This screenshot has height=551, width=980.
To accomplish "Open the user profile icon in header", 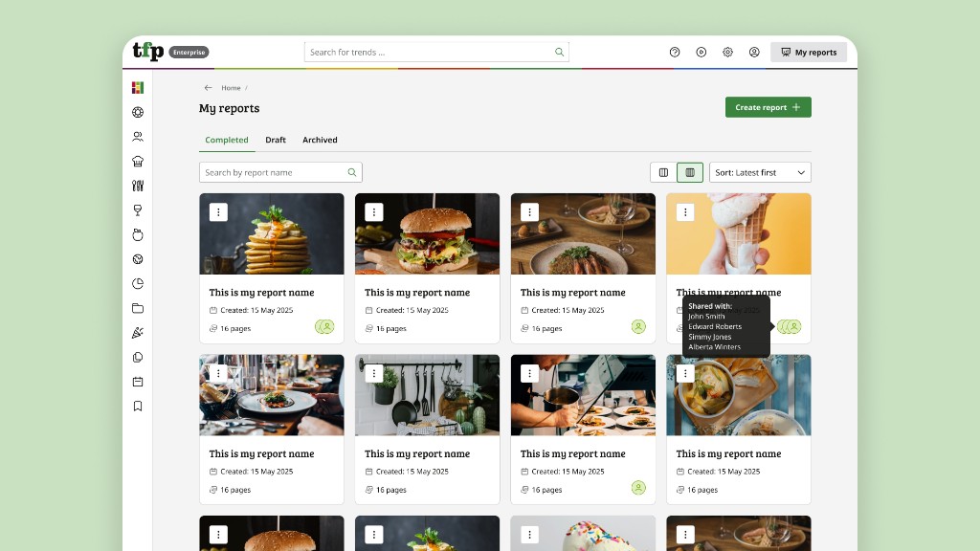I will click(x=754, y=53).
